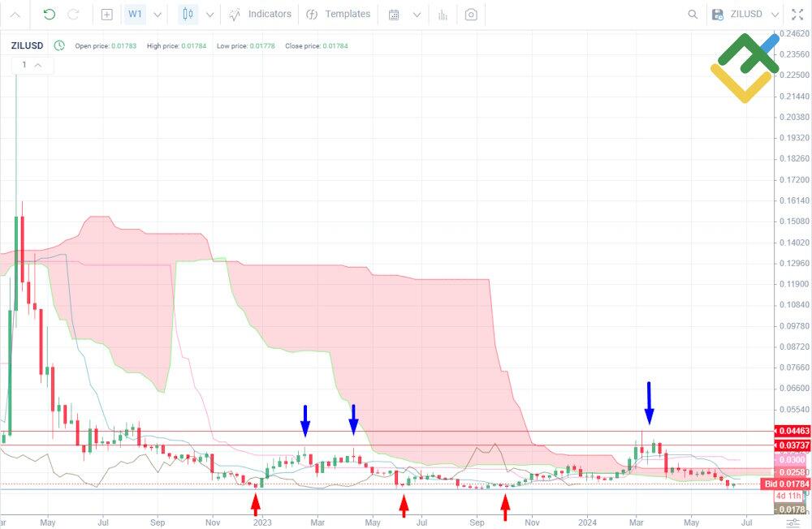The height and width of the screenshot is (529, 812).
Task: Click the undo arrow in the toolbar
Action: point(50,14)
